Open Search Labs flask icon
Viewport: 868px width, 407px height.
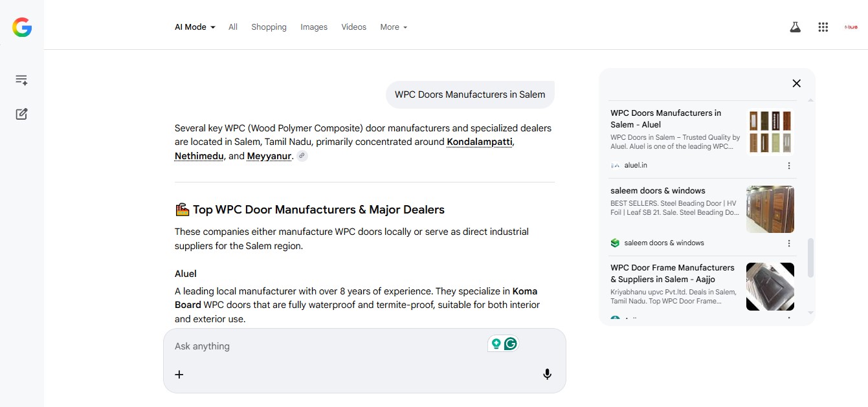point(796,27)
